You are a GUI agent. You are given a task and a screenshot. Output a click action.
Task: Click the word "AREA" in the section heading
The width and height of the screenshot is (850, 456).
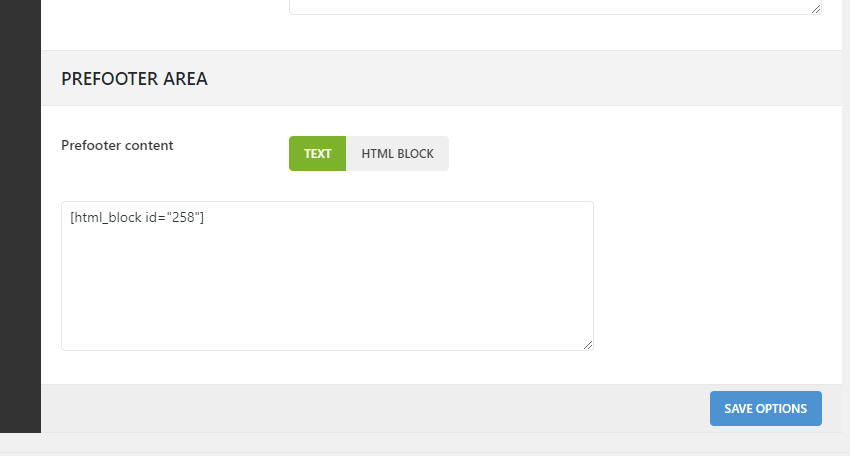(185, 79)
